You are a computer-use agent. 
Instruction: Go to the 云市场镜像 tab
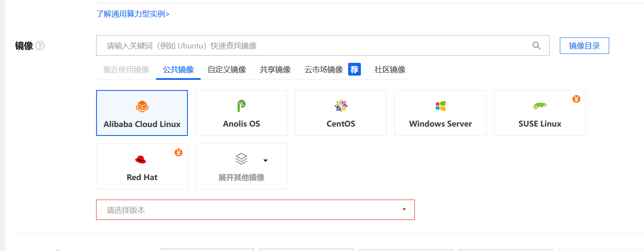(324, 70)
